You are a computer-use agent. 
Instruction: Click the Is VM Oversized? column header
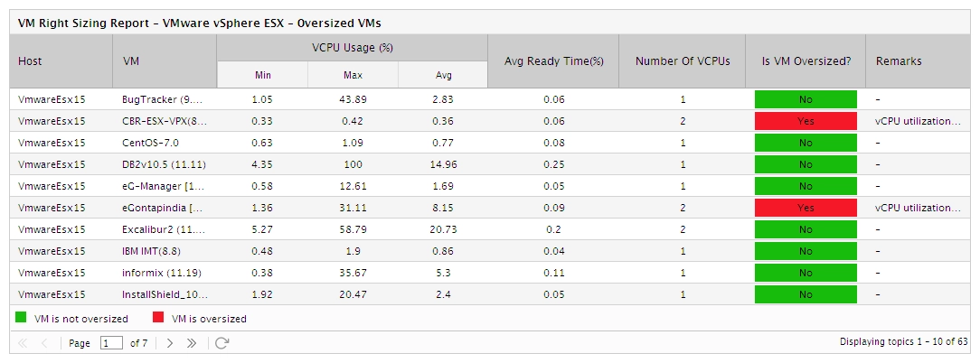coord(806,61)
